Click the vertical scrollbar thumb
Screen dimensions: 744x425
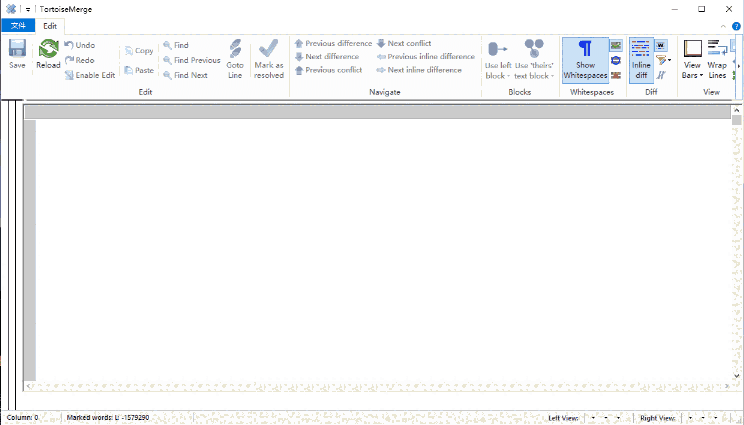(x=736, y=120)
